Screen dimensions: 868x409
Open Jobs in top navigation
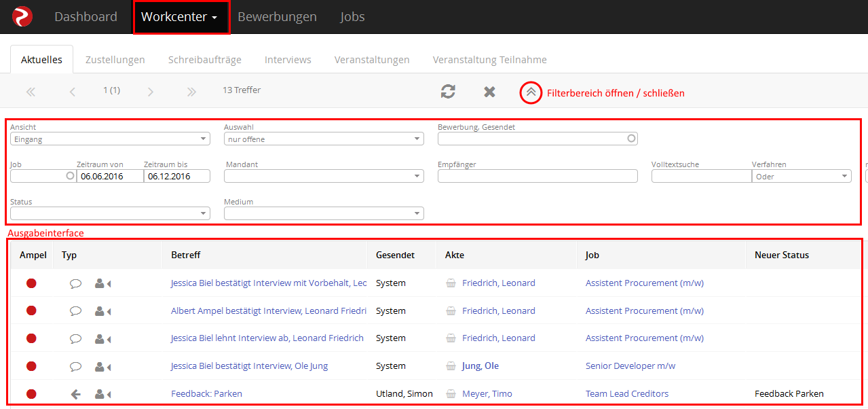(x=353, y=17)
